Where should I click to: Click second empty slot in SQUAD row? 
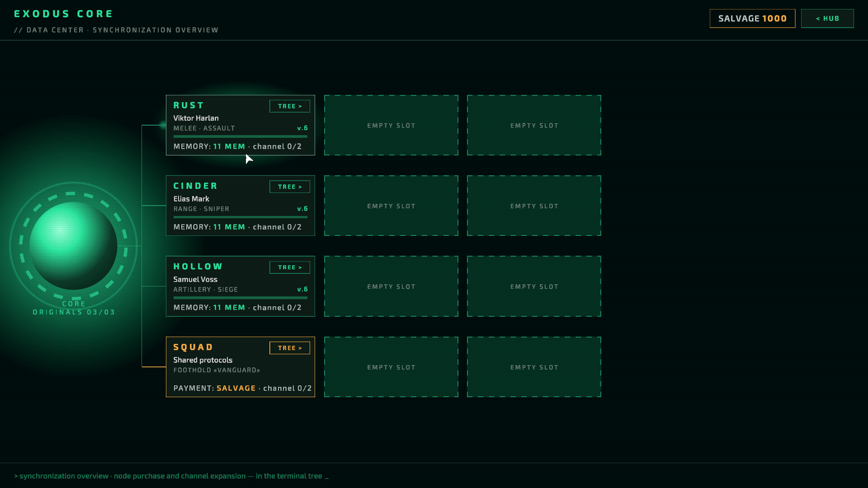pyautogui.click(x=534, y=367)
